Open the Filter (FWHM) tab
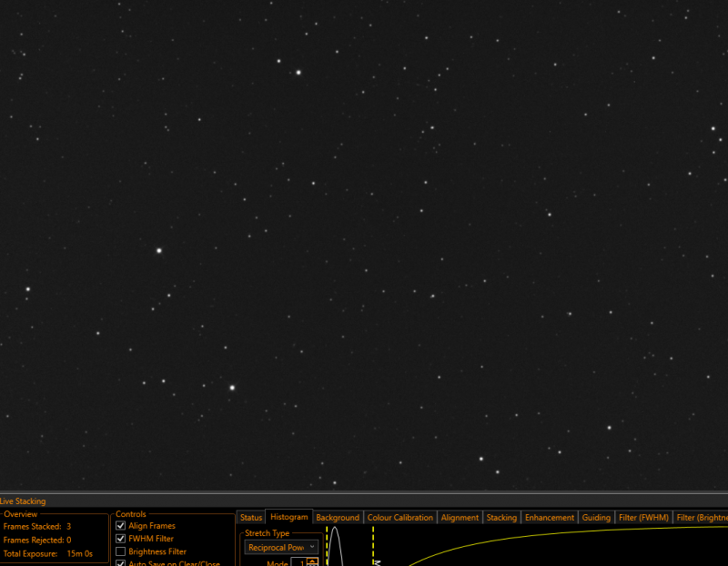The height and width of the screenshot is (566, 728). tap(643, 517)
